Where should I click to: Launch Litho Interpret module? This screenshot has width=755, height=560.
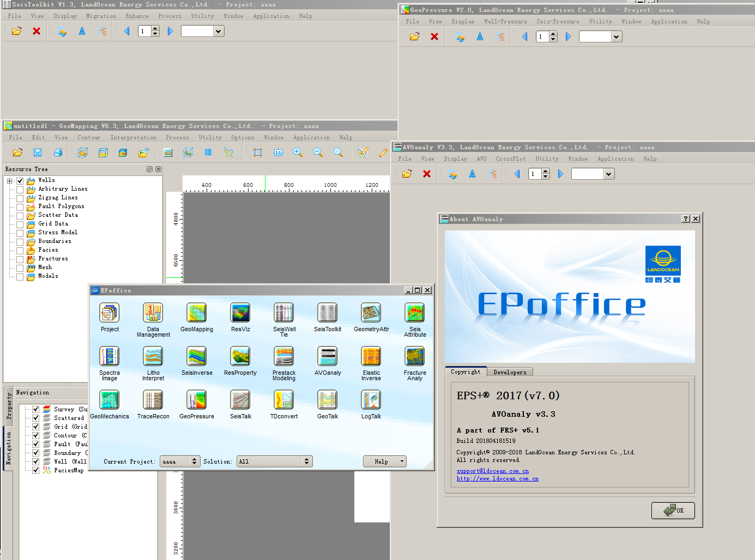(x=153, y=356)
